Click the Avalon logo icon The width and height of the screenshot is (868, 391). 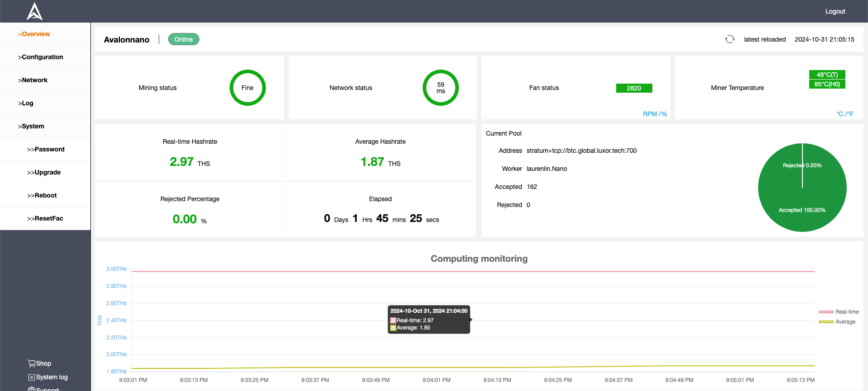34,11
